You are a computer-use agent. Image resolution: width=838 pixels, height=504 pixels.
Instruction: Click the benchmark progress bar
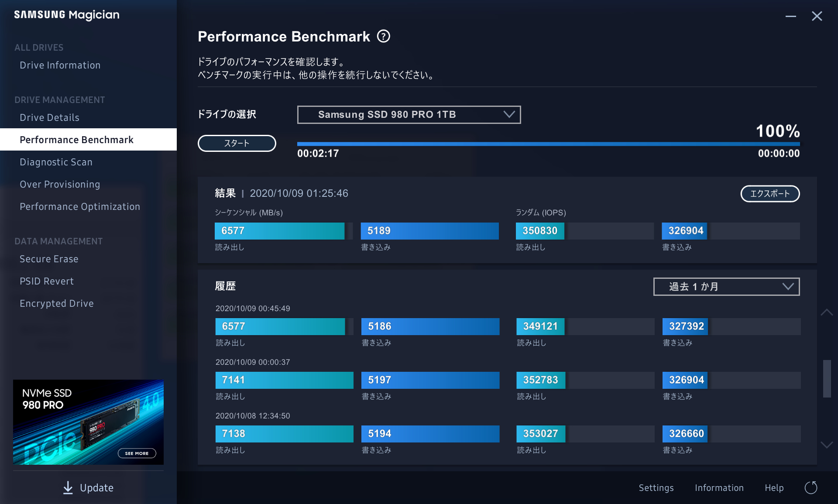pos(548,144)
